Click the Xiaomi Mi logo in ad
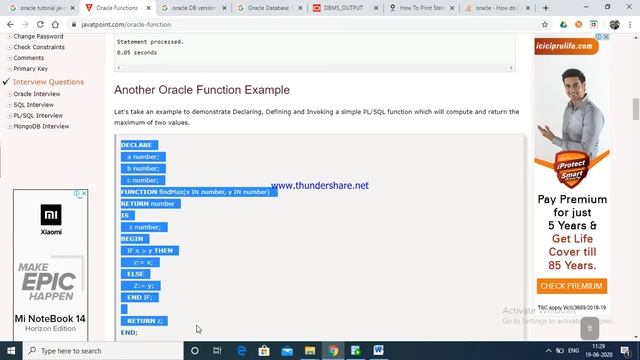 (51, 215)
